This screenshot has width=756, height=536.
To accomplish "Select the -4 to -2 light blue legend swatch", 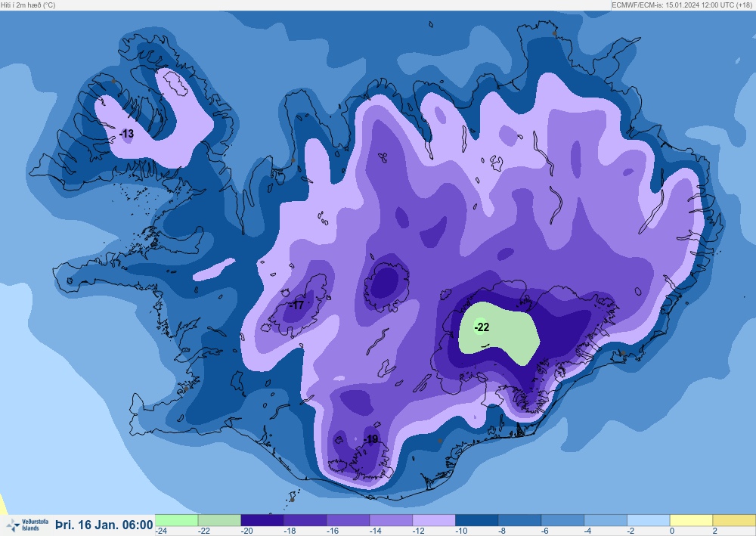I will (x=605, y=520).
